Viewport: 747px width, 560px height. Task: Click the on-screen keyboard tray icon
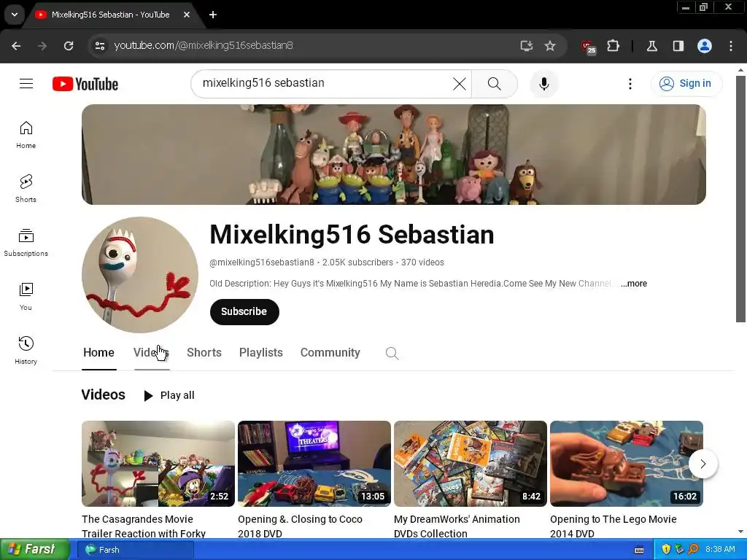pos(639,550)
